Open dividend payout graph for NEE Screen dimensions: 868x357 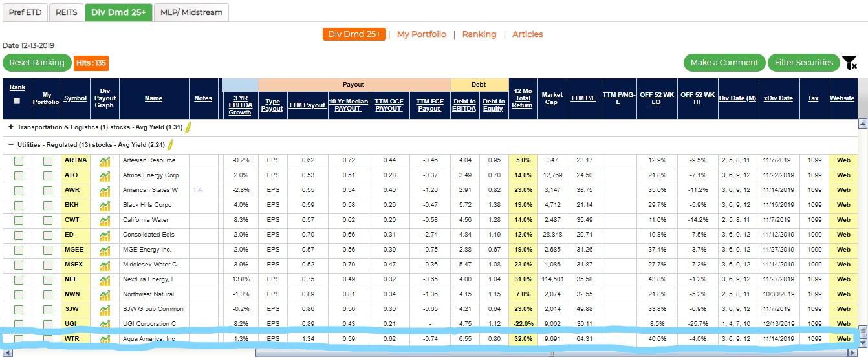click(105, 279)
